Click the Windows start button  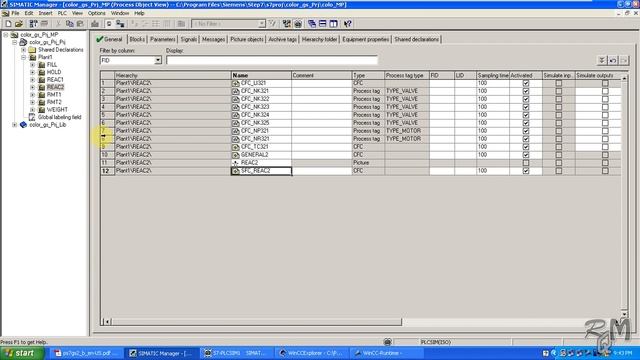[x=22, y=353]
